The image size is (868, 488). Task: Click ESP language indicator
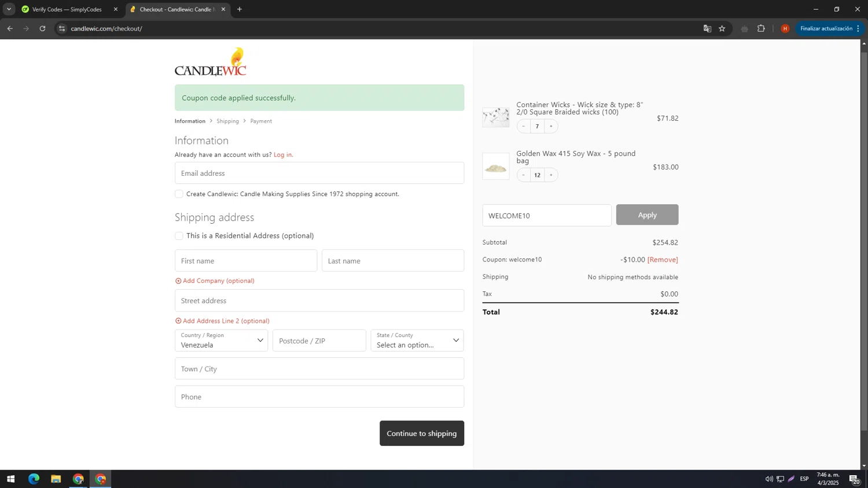[804, 479]
